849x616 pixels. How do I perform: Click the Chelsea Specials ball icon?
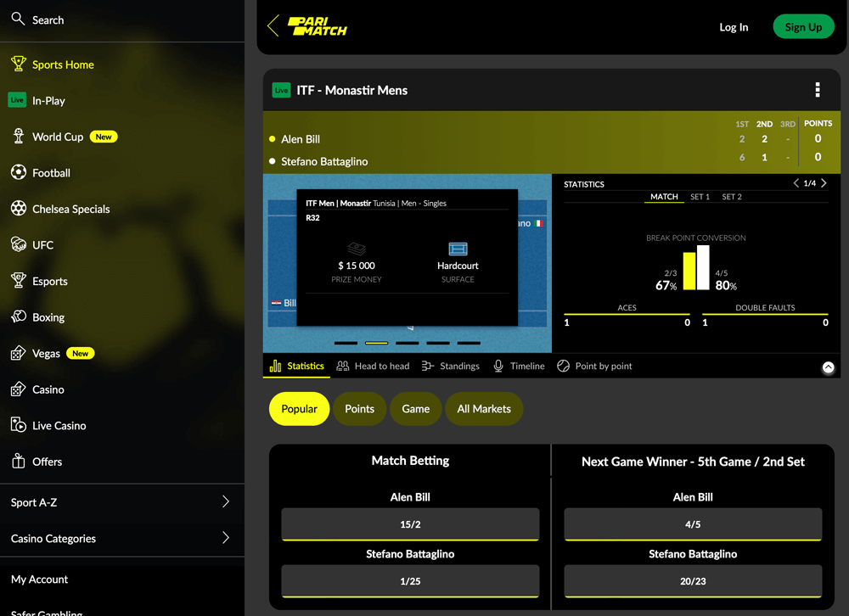19,209
